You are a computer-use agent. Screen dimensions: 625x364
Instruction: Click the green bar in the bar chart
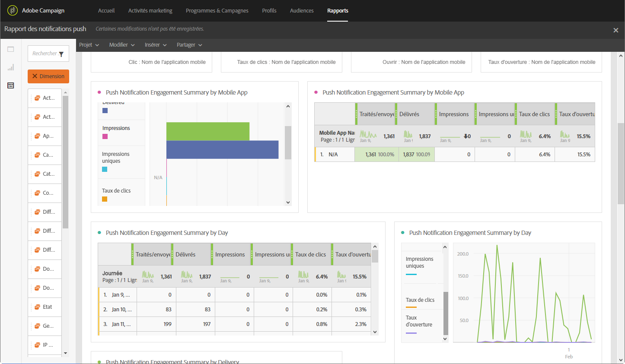pyautogui.click(x=208, y=131)
